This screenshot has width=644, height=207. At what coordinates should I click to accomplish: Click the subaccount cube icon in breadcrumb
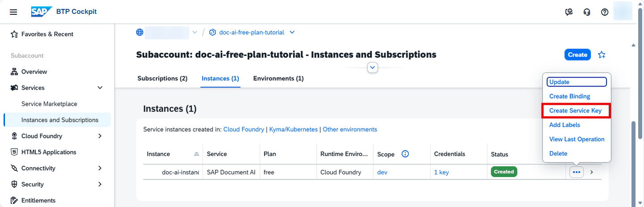tap(212, 32)
